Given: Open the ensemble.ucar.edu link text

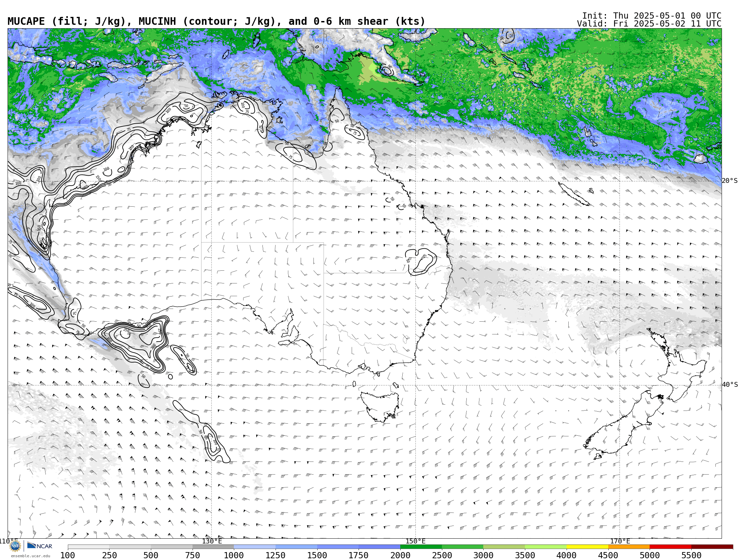Looking at the screenshot, I should point(30,556).
